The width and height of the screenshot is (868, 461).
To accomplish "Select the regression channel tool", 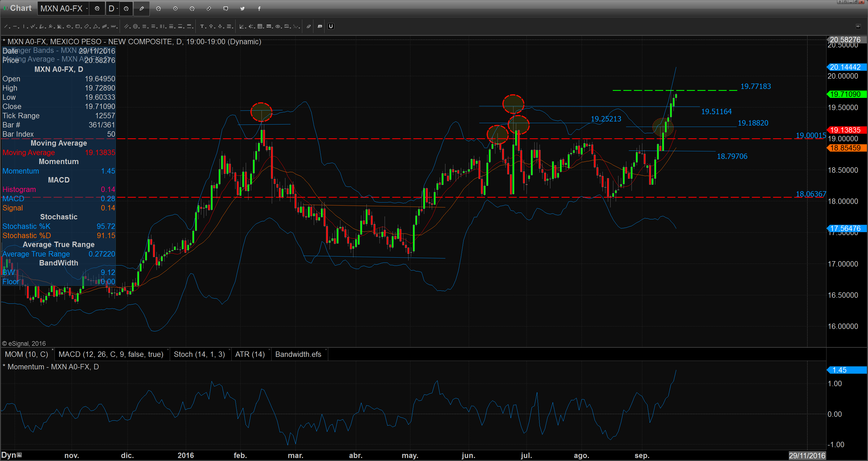I will click(104, 26).
